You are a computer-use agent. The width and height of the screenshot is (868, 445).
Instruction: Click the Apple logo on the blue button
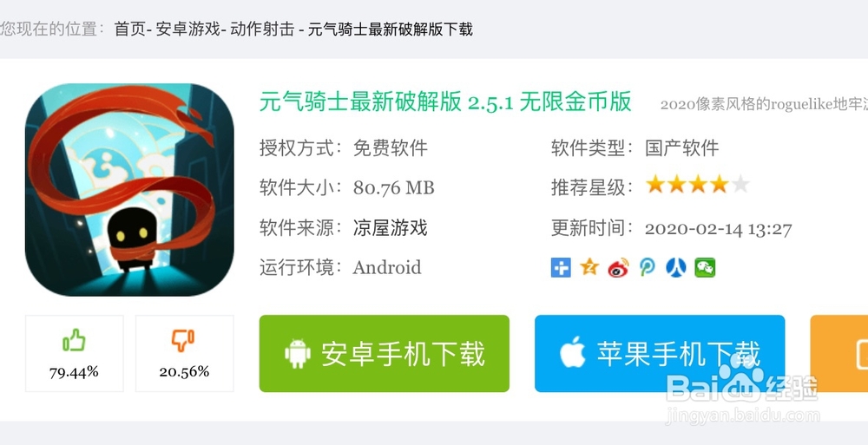point(572,352)
